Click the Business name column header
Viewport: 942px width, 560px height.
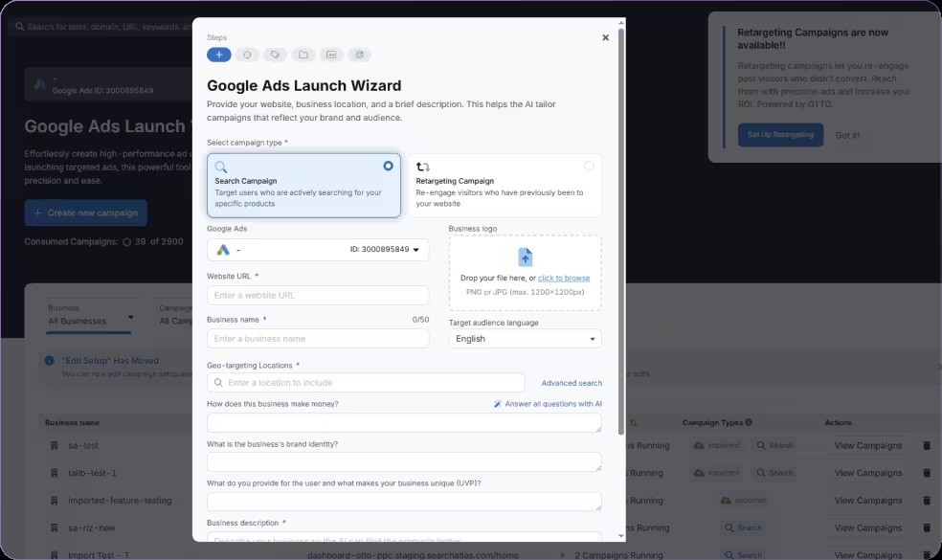click(x=72, y=422)
